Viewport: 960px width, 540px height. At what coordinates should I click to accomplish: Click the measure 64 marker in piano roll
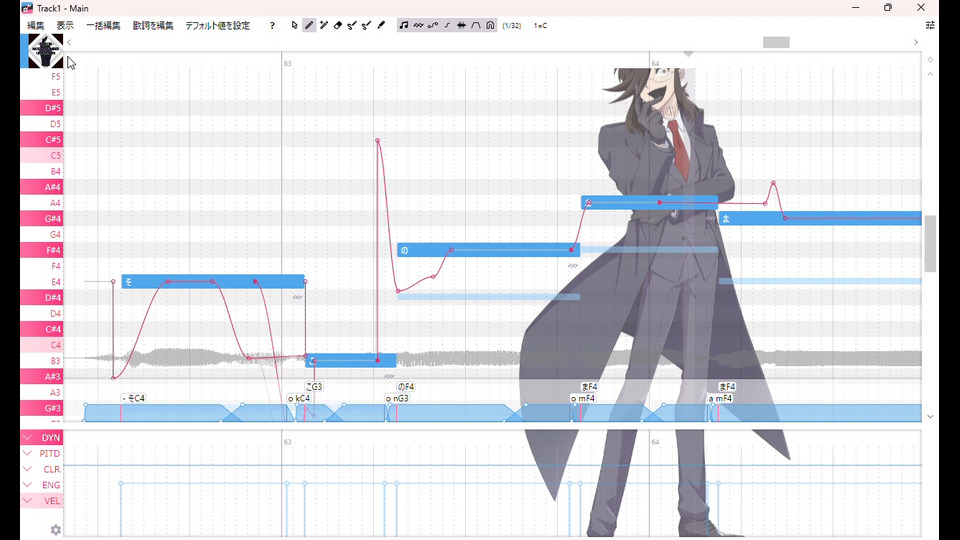[655, 64]
